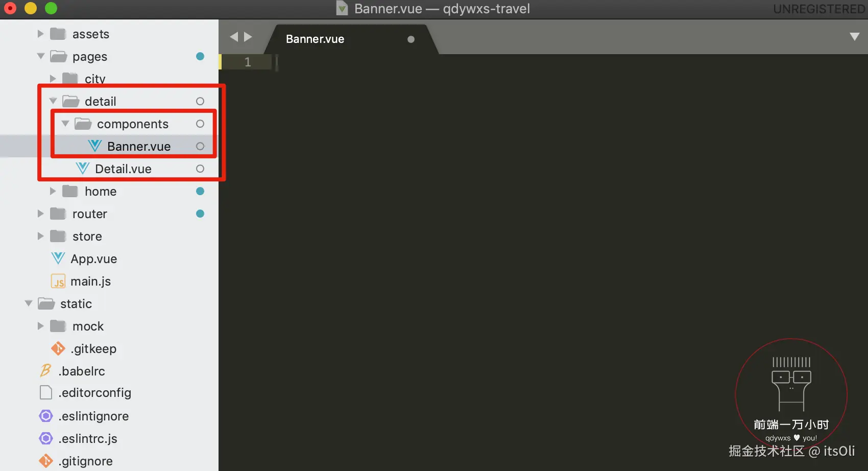This screenshot has height=471, width=868.
Task: Open App.vue from the sidebar
Action: [x=94, y=259]
